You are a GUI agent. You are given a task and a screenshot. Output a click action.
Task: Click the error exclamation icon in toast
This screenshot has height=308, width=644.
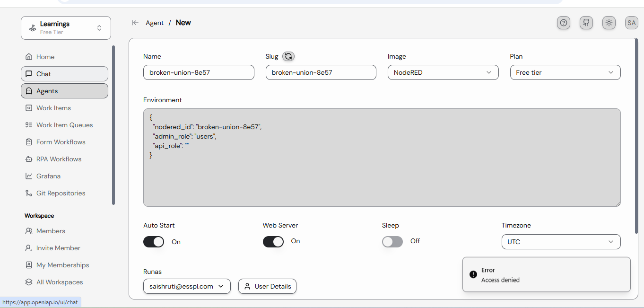pos(473,274)
